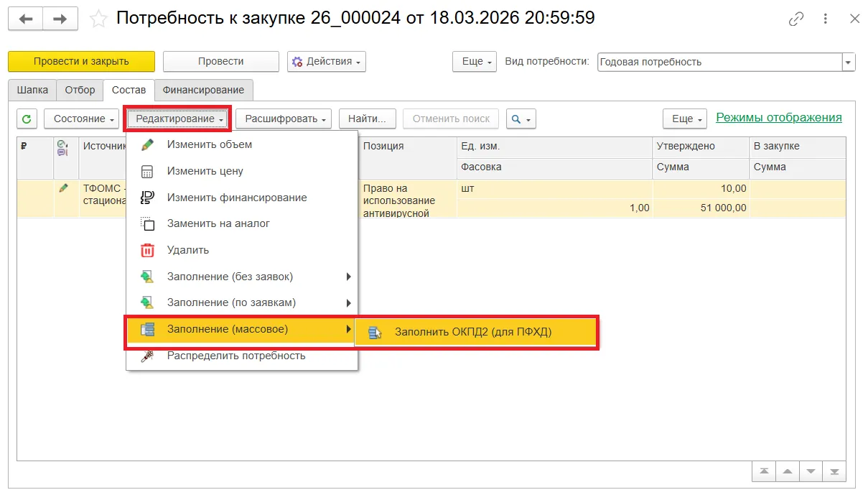Expand the Еще menu beside Режимы отображения
Viewport: 868px width, 495px height.
[685, 119]
